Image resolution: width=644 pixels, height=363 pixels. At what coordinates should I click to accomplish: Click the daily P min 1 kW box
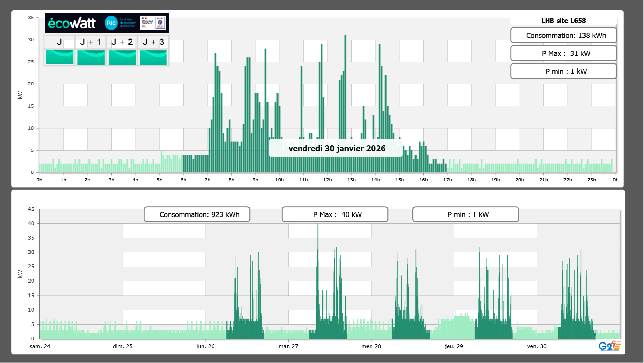(563, 71)
